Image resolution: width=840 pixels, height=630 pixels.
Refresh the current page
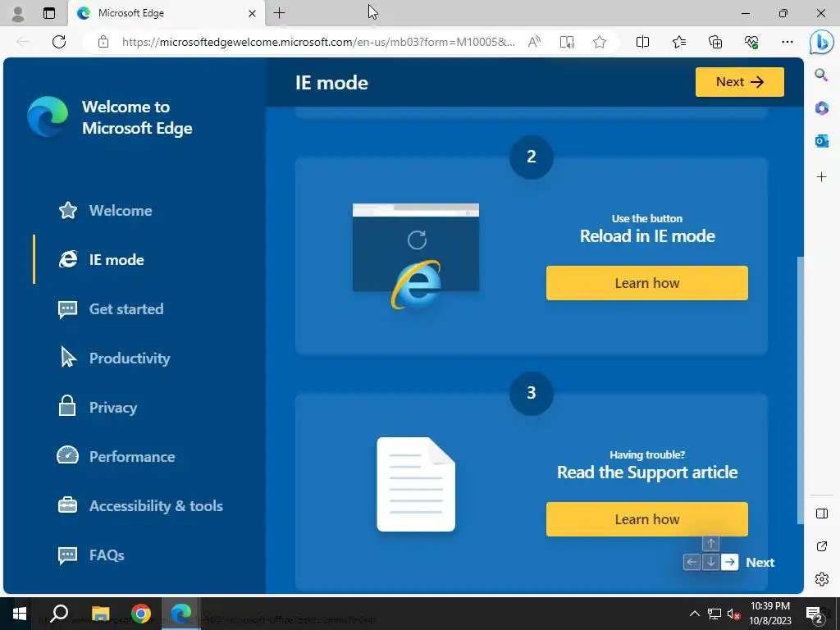point(59,42)
